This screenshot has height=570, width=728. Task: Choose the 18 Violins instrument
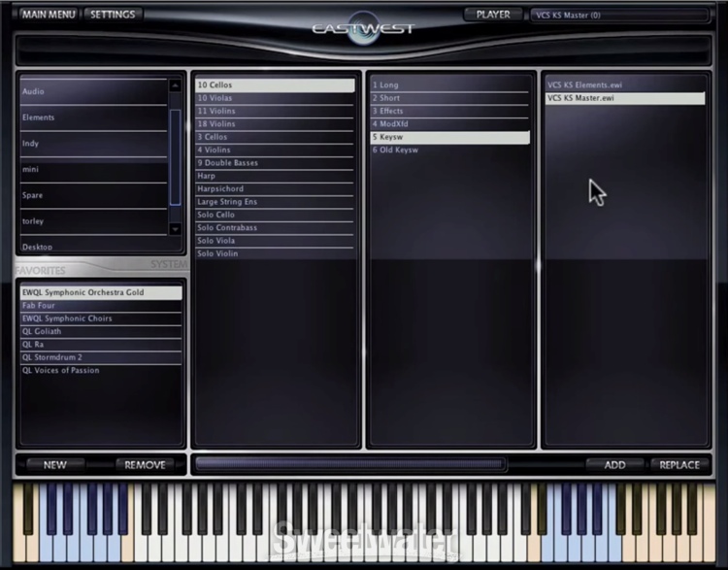(275, 124)
